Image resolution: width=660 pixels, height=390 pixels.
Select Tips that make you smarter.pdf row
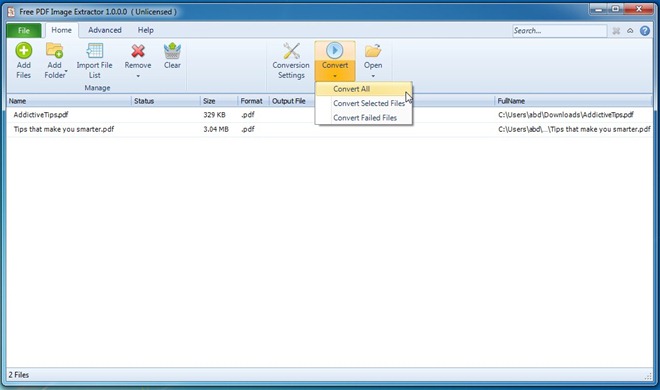tap(330, 129)
